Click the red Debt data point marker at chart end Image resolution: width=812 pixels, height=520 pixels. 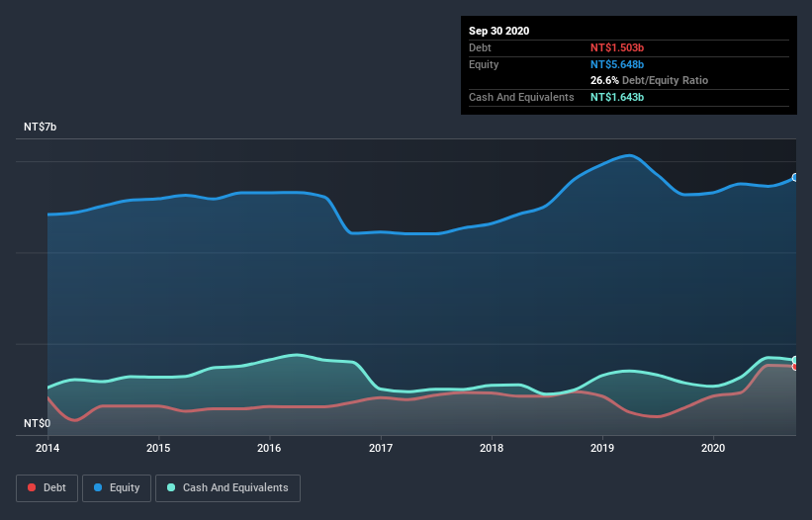point(795,367)
